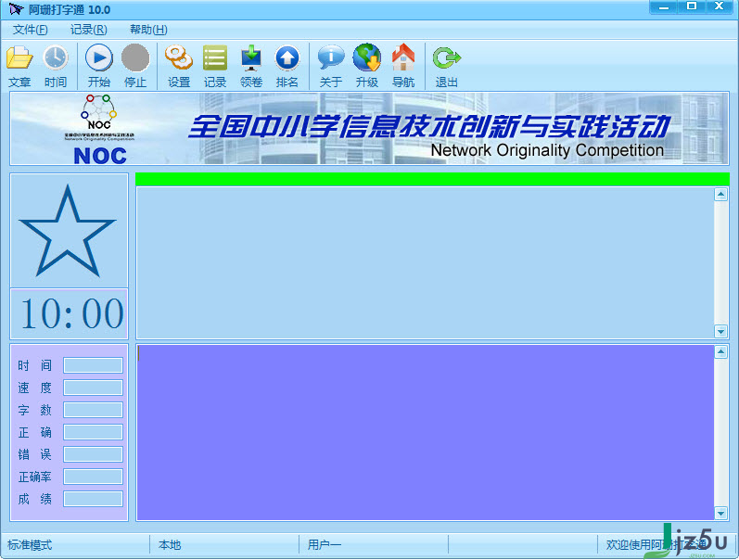
Task: Click 标准模式 in the status bar
Action: [x=30, y=545]
